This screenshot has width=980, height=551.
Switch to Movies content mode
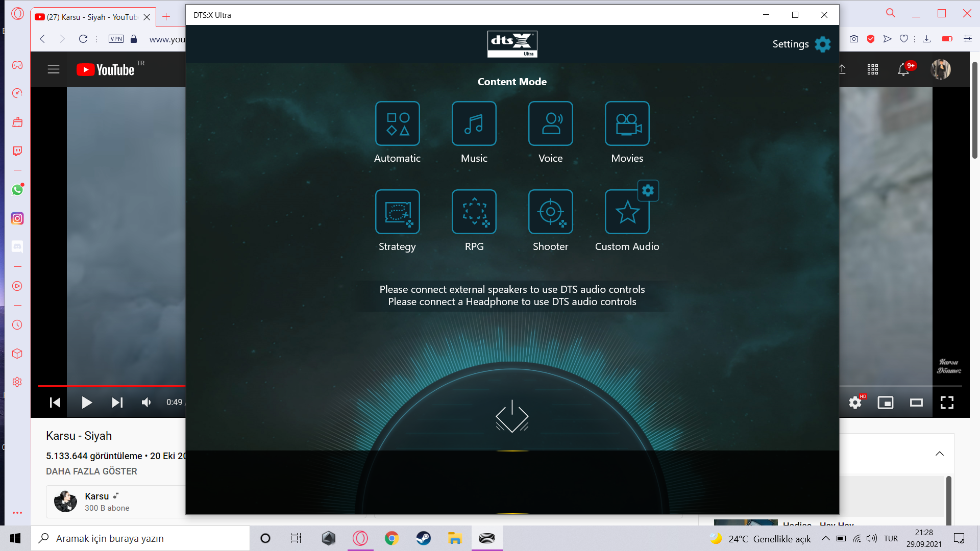[627, 123]
